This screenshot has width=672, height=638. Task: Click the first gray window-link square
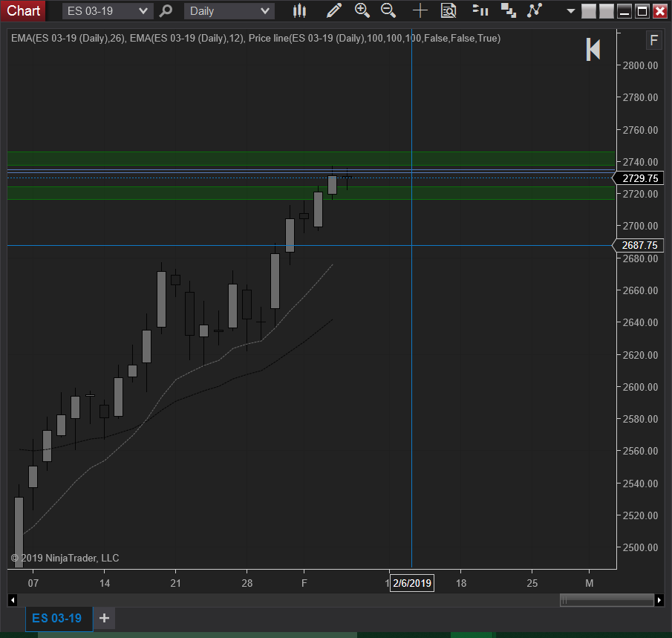pyautogui.click(x=588, y=11)
